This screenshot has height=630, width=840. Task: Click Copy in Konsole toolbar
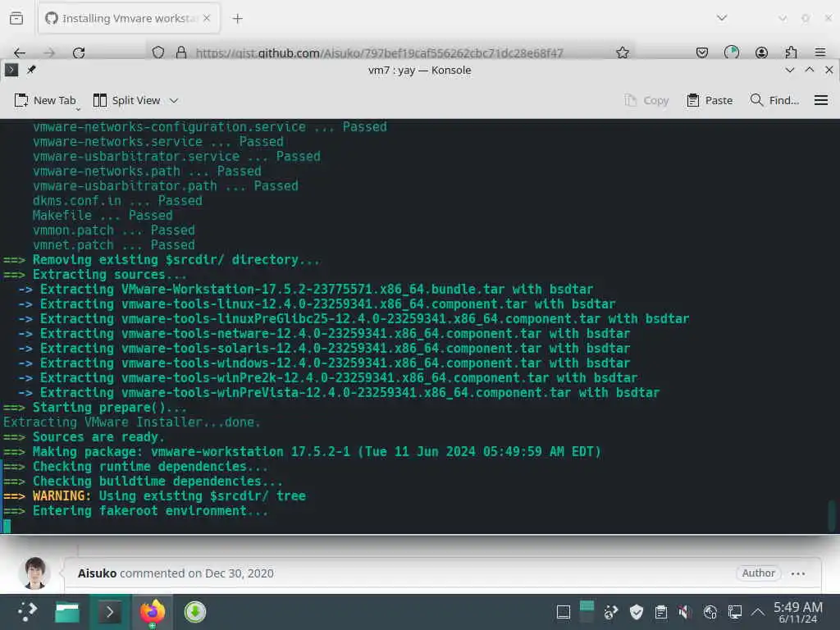point(646,100)
